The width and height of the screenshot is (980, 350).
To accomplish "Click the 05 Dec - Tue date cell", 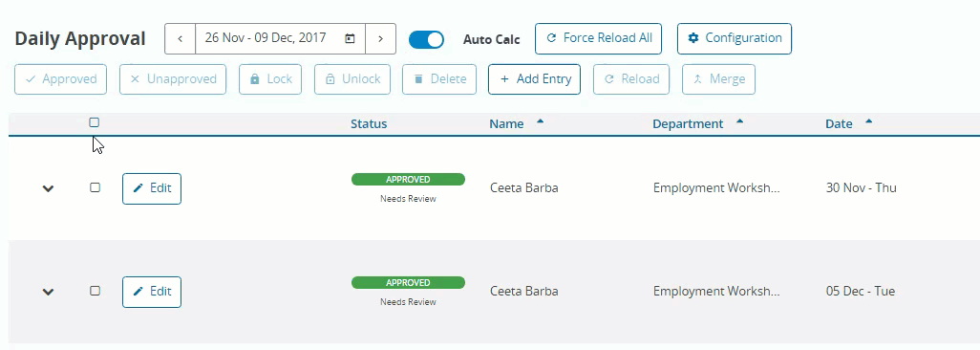I will point(861,291).
